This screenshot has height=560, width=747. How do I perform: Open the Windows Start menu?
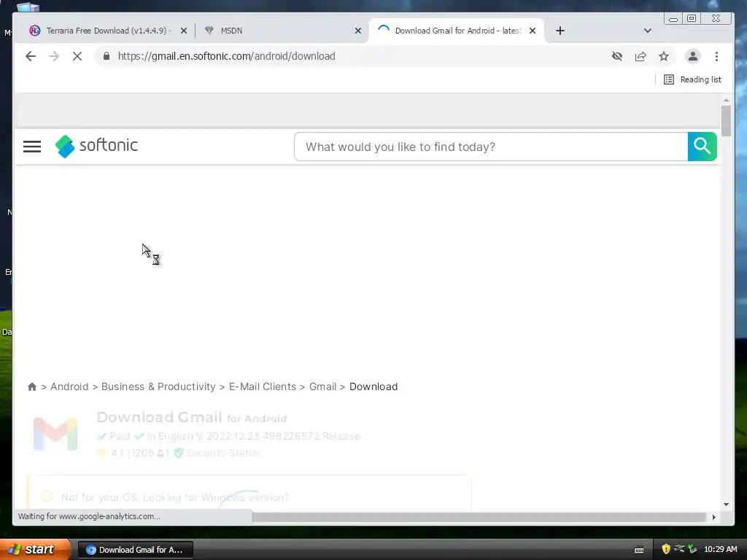pyautogui.click(x=35, y=550)
